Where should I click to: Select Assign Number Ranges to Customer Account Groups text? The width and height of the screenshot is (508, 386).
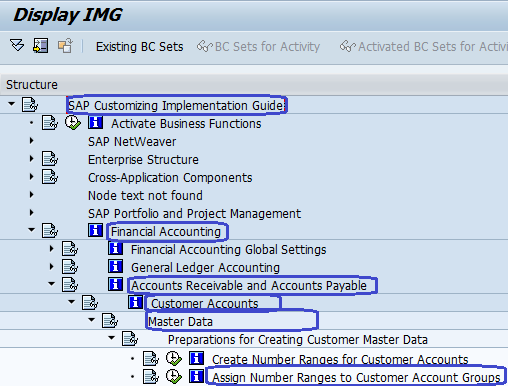point(356,378)
